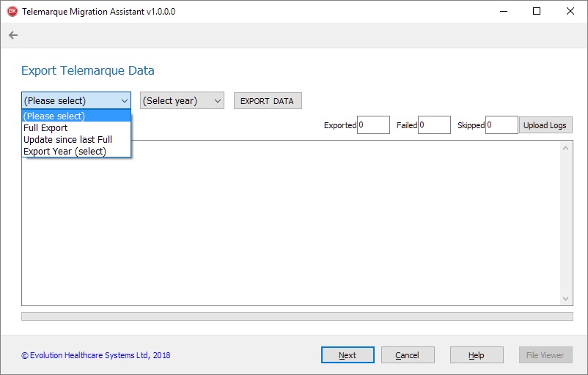This screenshot has width=588, height=375.
Task: Click the Export Telemarque Data heading
Action: click(88, 70)
